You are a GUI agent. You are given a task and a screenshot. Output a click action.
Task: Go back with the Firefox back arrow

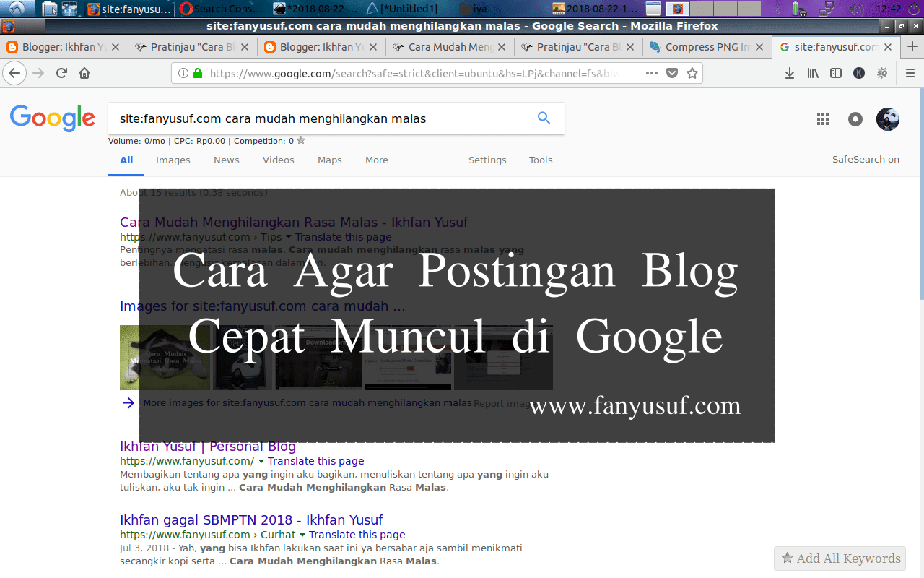(14, 73)
